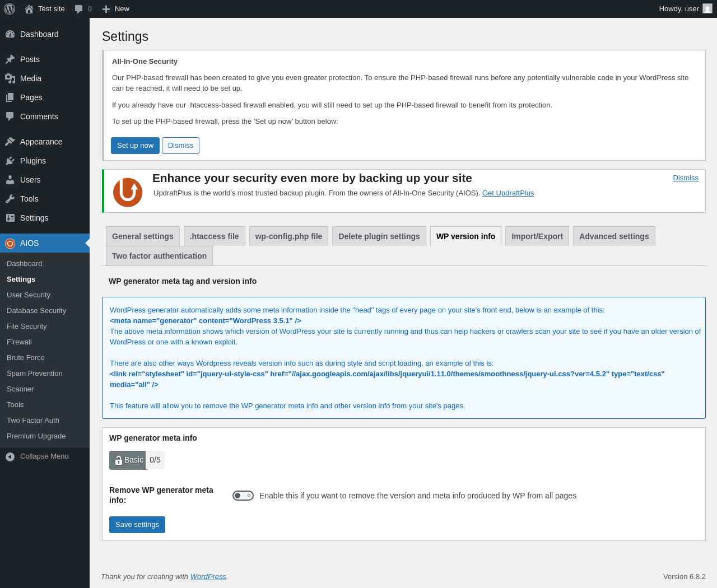Open the WordPress footer link
This screenshot has width=717, height=588.
(208, 577)
